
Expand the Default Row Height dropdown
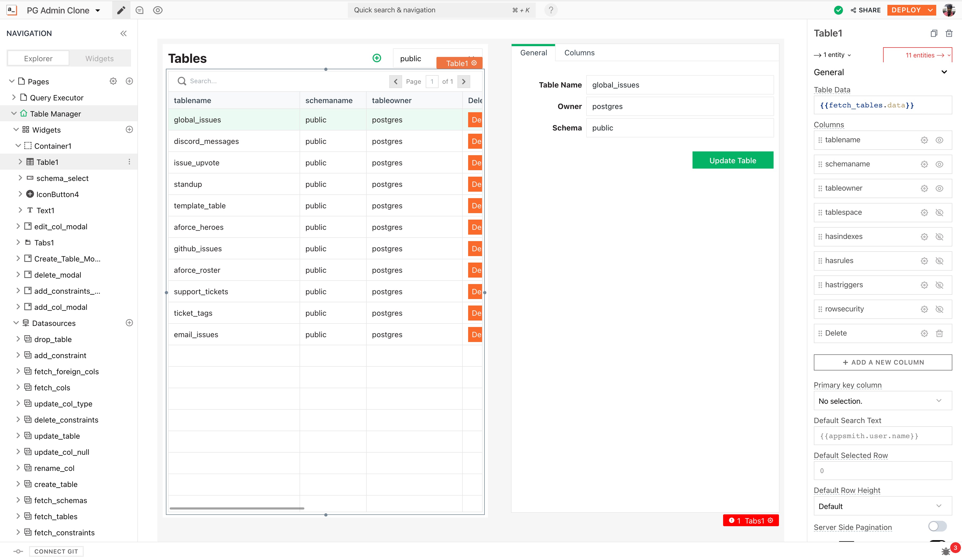(x=882, y=506)
